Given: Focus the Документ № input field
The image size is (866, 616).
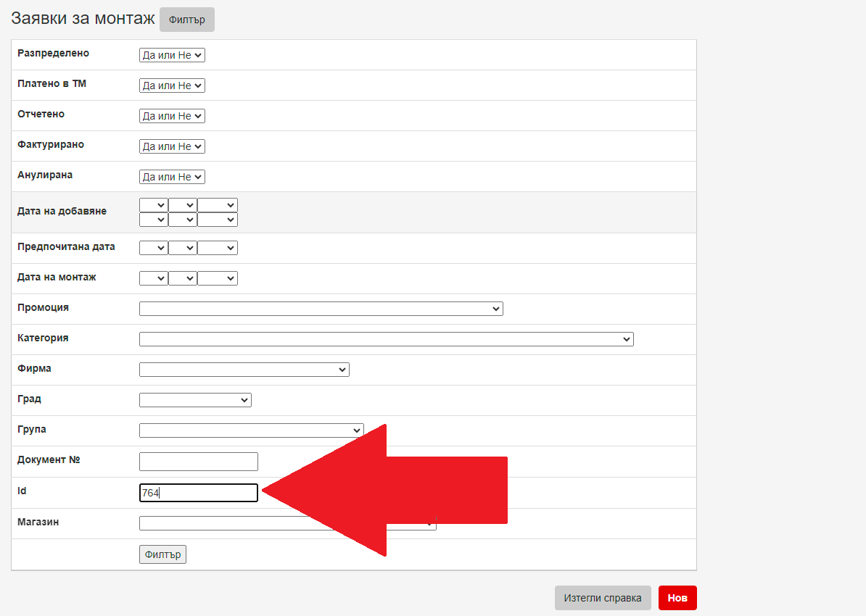Looking at the screenshot, I should pyautogui.click(x=199, y=462).
